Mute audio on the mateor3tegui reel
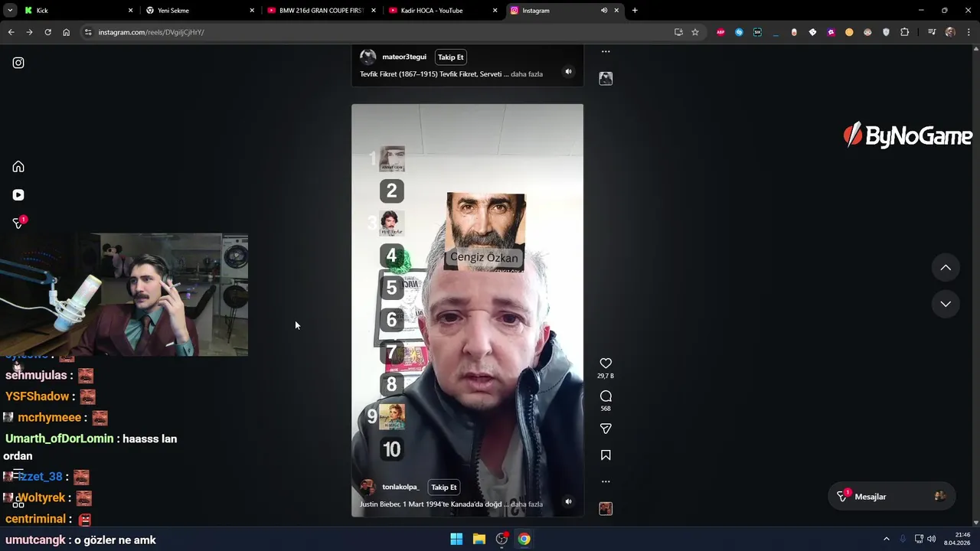Image resolution: width=980 pixels, height=551 pixels. point(568,71)
